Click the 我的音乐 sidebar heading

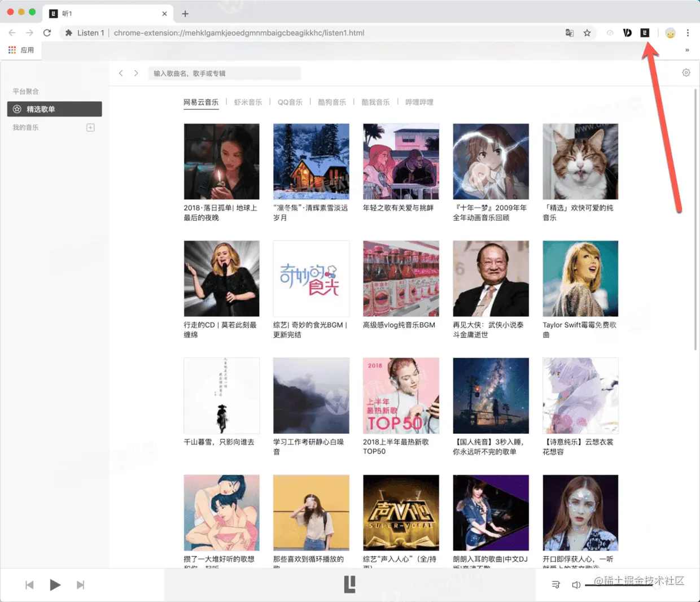point(25,128)
